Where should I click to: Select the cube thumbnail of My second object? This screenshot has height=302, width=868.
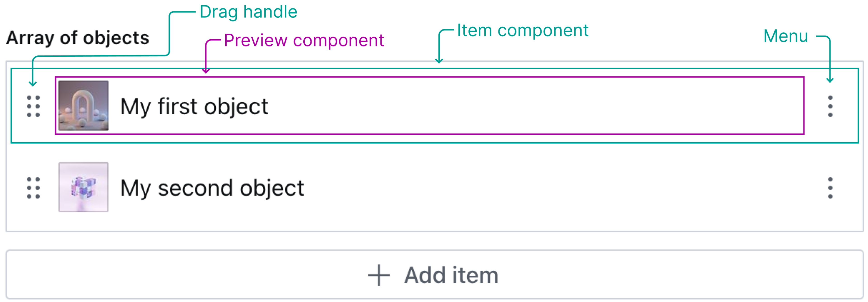pos(83,187)
